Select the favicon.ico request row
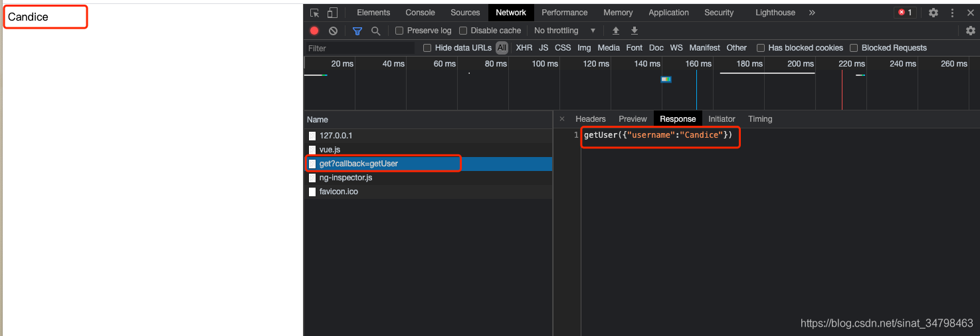 coord(428,192)
